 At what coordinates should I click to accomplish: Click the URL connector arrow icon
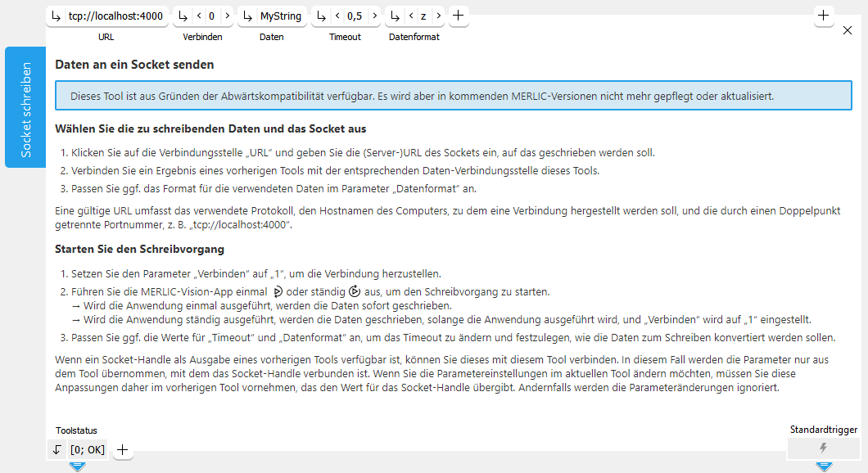pos(56,16)
